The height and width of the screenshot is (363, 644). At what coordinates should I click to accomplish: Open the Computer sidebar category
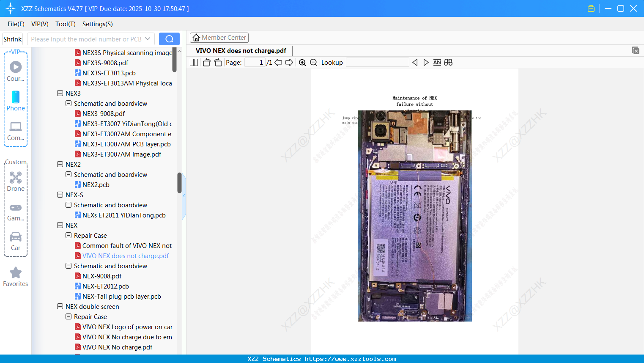point(16,131)
